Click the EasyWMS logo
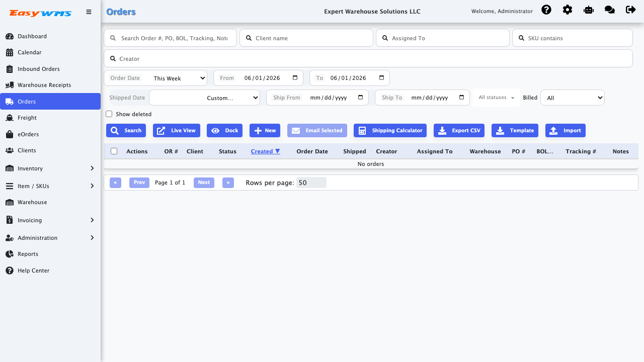 (40, 13)
